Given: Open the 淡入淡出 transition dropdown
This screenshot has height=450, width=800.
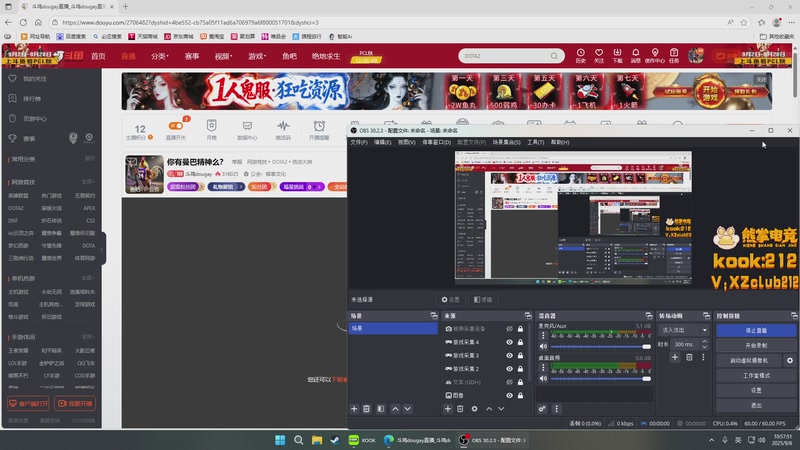Looking at the screenshot, I should (x=684, y=330).
